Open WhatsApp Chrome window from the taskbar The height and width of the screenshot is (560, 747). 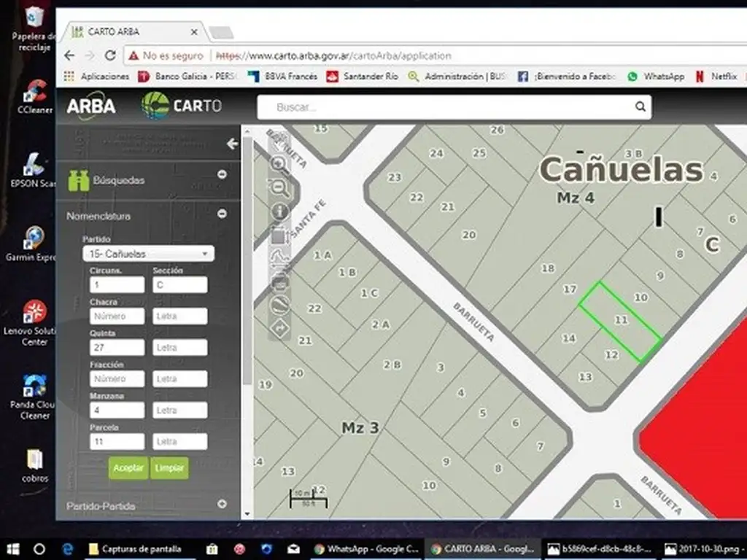[x=367, y=549]
